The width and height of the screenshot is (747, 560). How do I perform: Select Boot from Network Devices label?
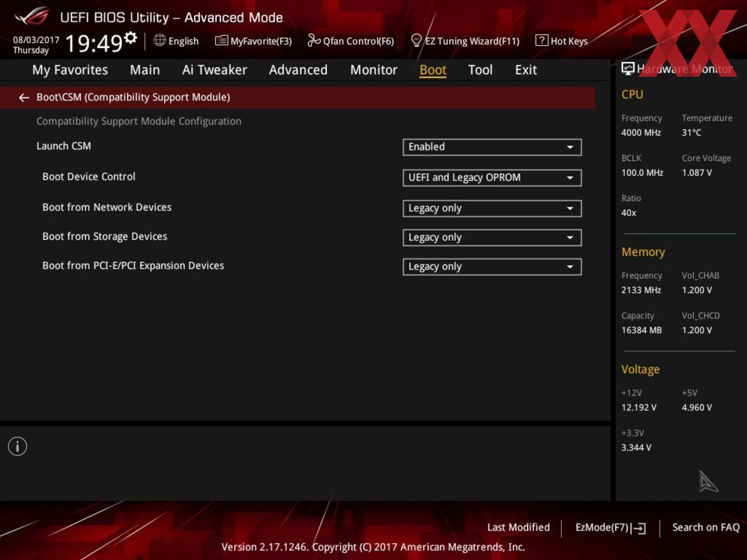(107, 208)
